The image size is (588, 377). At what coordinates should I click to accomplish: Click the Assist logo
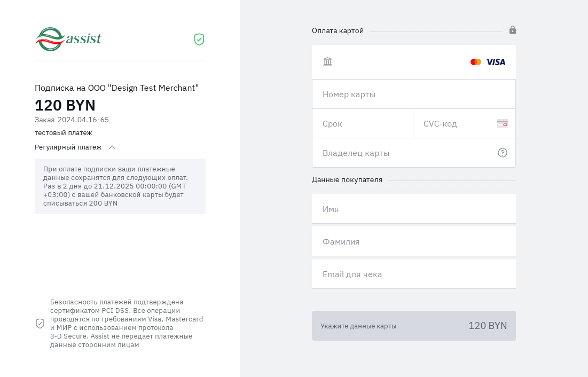tap(68, 39)
